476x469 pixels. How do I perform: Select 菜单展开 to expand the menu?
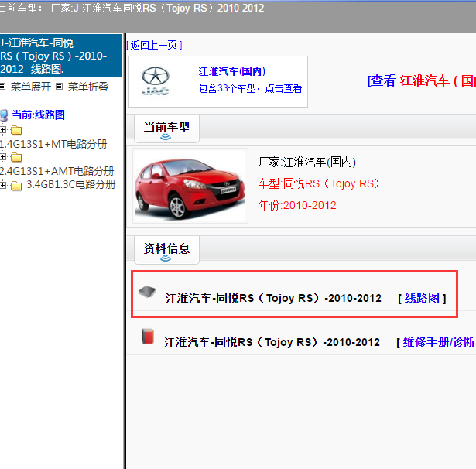tap(31, 87)
